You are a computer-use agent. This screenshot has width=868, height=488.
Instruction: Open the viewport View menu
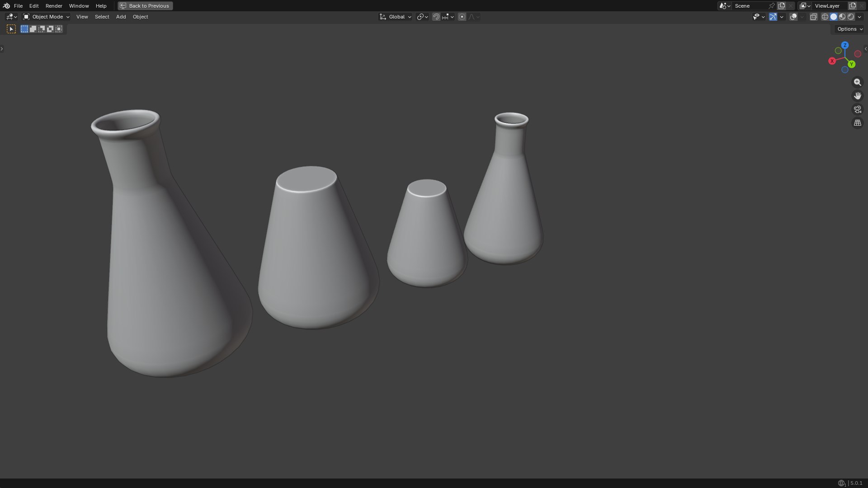pos(82,17)
